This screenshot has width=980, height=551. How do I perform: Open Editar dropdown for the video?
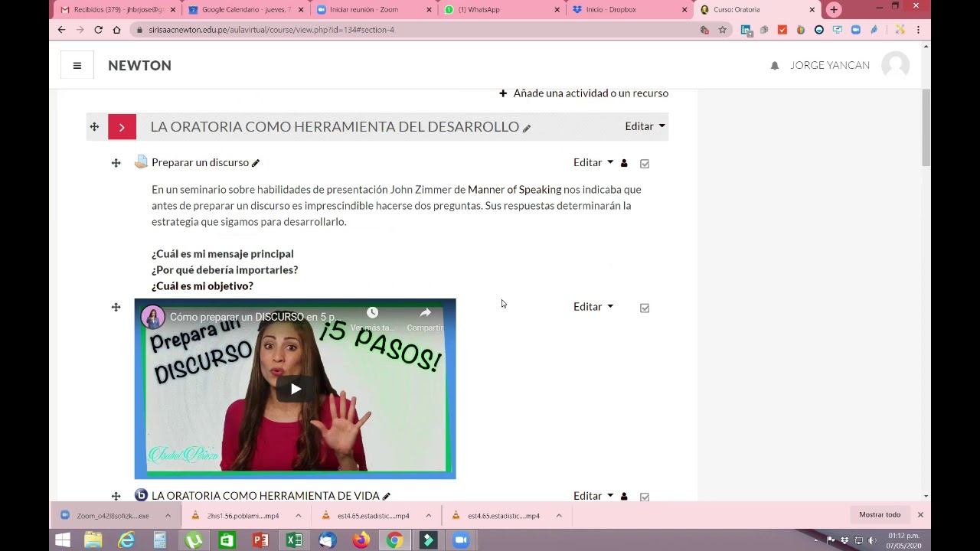[593, 306]
